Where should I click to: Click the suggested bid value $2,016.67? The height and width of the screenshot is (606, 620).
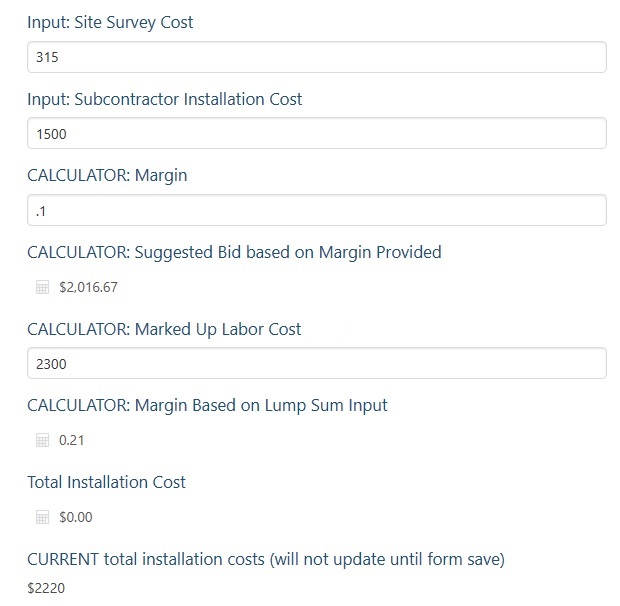(88, 287)
